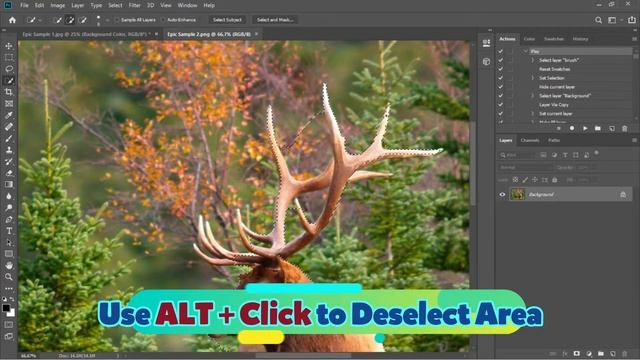Select the Move tool
640x360 pixels.
click(x=9, y=46)
